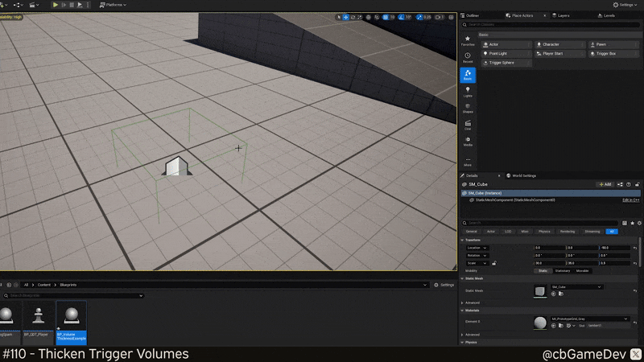This screenshot has height=362, width=644.
Task: Select Player Start in Place Actors
Action: [x=560, y=54]
